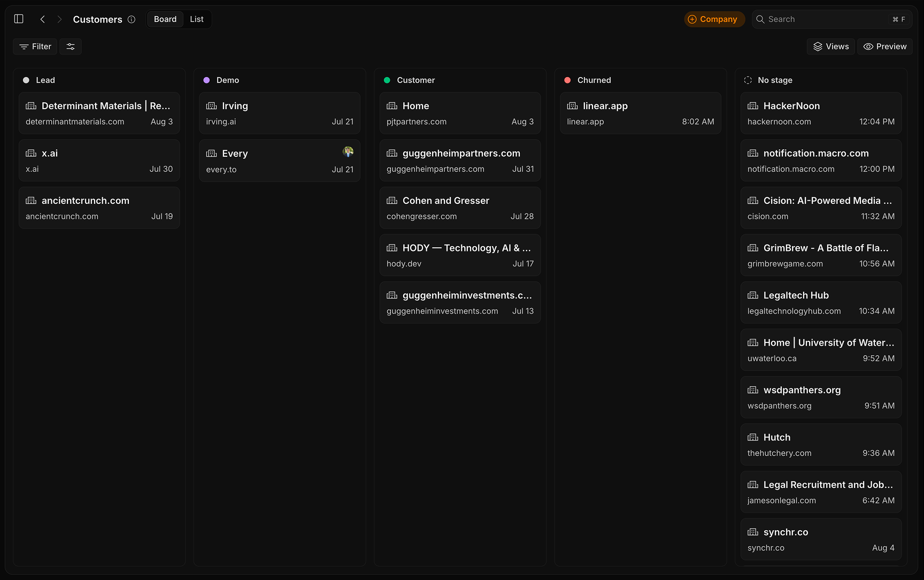Viewport: 924px width, 580px height.
Task: Switch to the Board view tab
Action: tap(165, 19)
